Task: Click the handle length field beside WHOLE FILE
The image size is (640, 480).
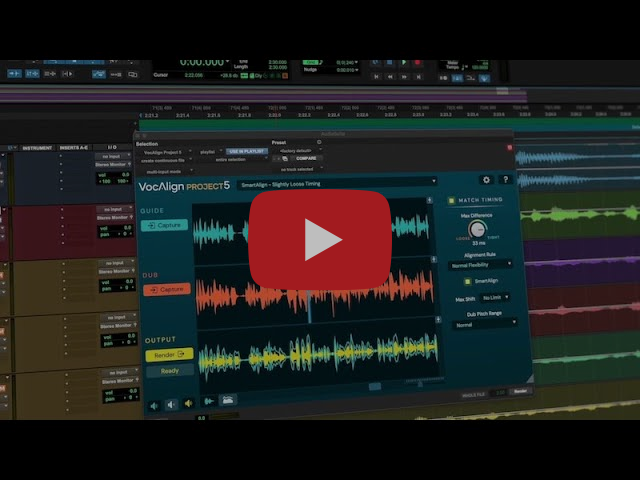Action: pyautogui.click(x=499, y=393)
